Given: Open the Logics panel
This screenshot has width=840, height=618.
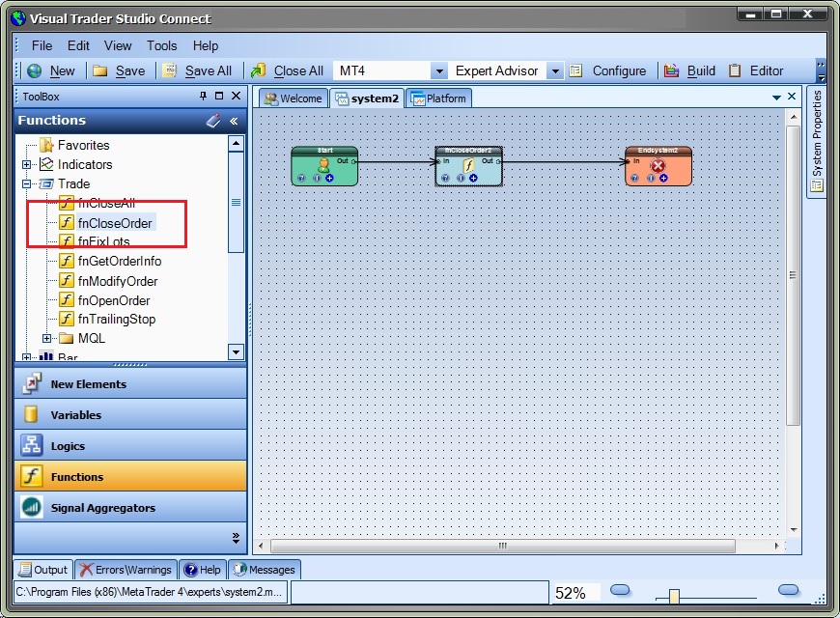Looking at the screenshot, I should tap(130, 445).
